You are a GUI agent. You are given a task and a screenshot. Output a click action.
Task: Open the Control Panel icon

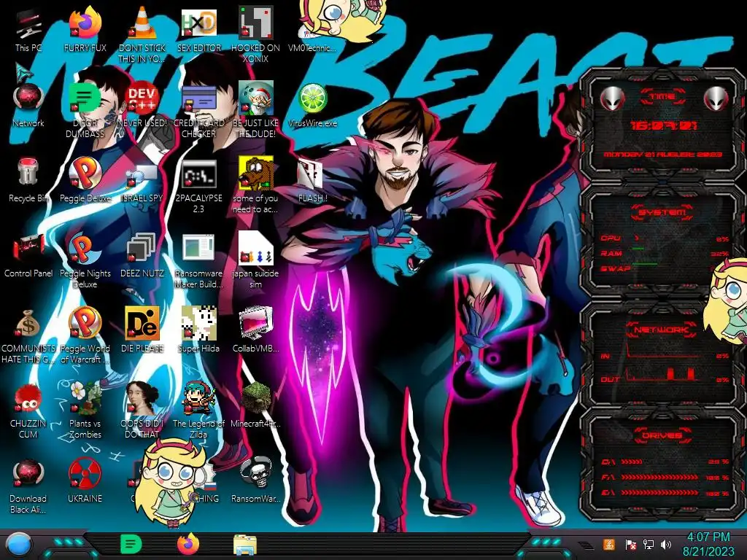pos(28,255)
